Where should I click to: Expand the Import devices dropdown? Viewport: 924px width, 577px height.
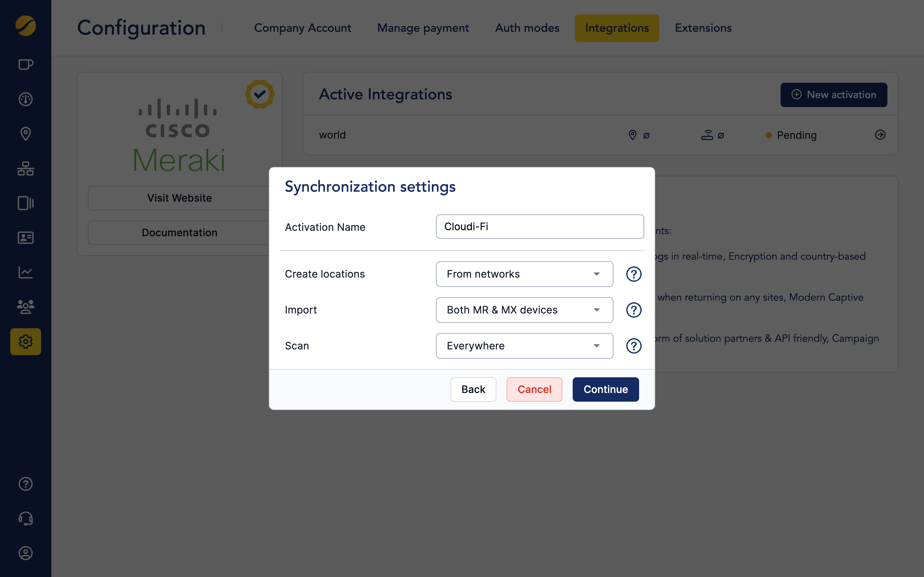(524, 310)
